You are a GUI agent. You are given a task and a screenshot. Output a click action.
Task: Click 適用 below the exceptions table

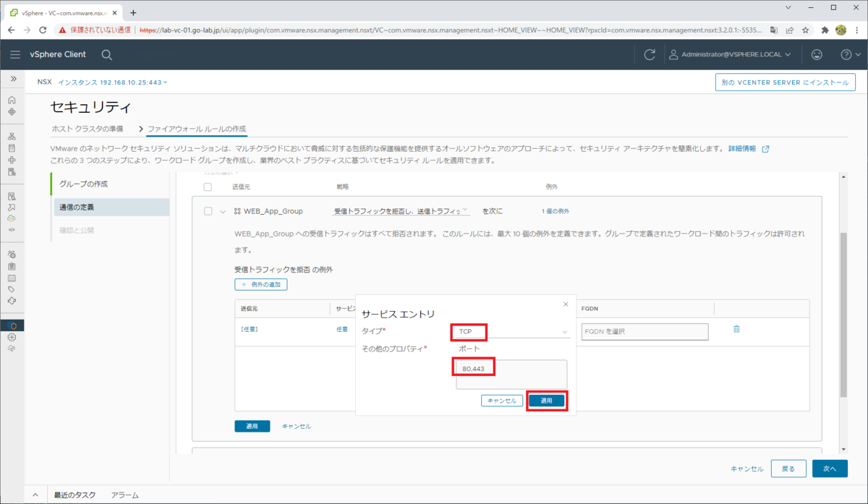pyautogui.click(x=252, y=427)
